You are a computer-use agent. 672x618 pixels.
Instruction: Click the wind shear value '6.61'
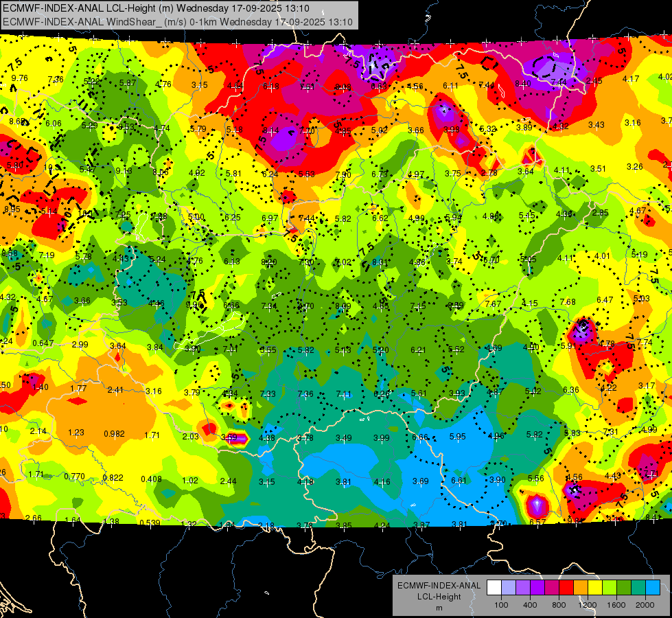tap(459, 481)
